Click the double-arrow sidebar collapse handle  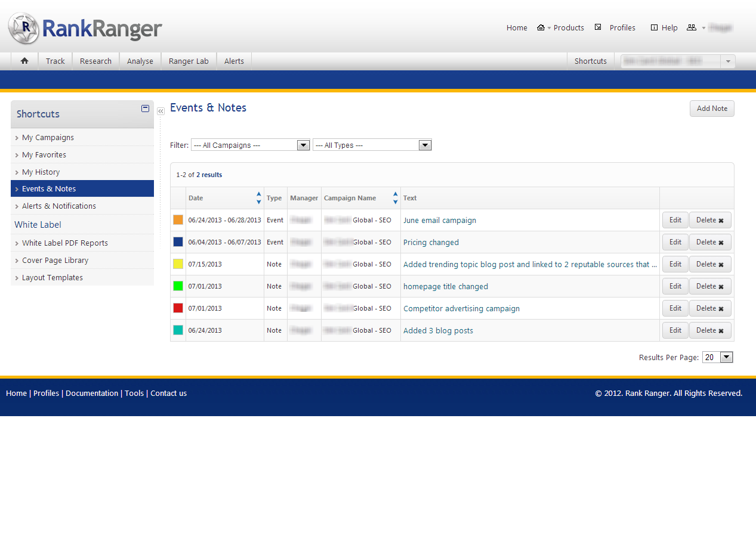pos(161,111)
